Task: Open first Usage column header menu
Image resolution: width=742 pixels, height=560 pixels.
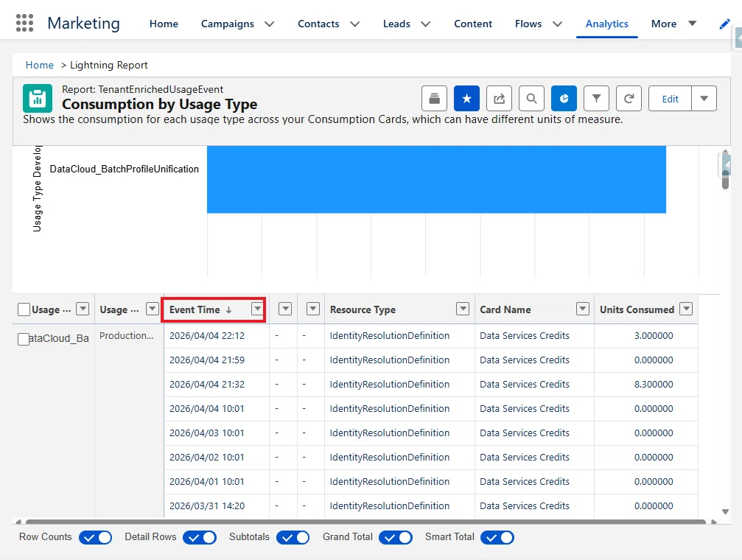Action: tap(83, 309)
